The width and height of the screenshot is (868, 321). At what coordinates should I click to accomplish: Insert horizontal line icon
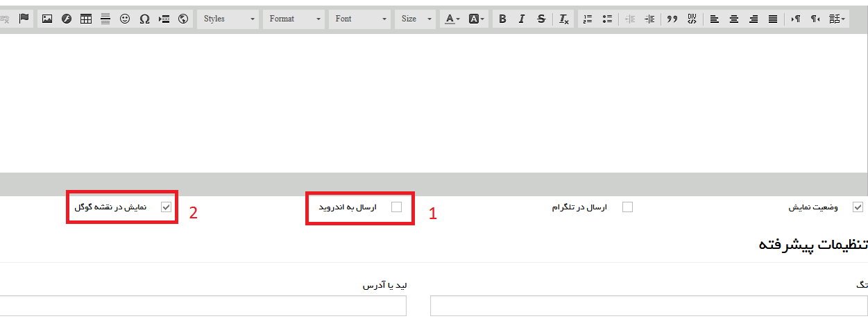pyautogui.click(x=105, y=19)
